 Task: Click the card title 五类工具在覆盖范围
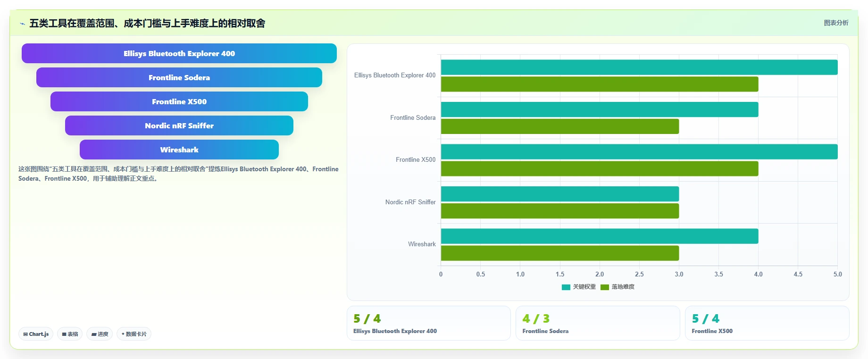click(147, 23)
